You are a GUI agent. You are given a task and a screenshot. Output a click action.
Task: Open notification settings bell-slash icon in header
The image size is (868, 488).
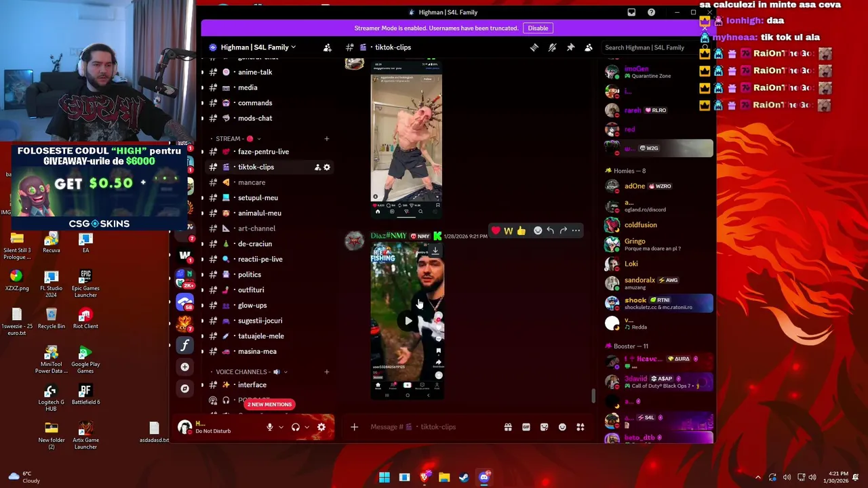point(552,47)
